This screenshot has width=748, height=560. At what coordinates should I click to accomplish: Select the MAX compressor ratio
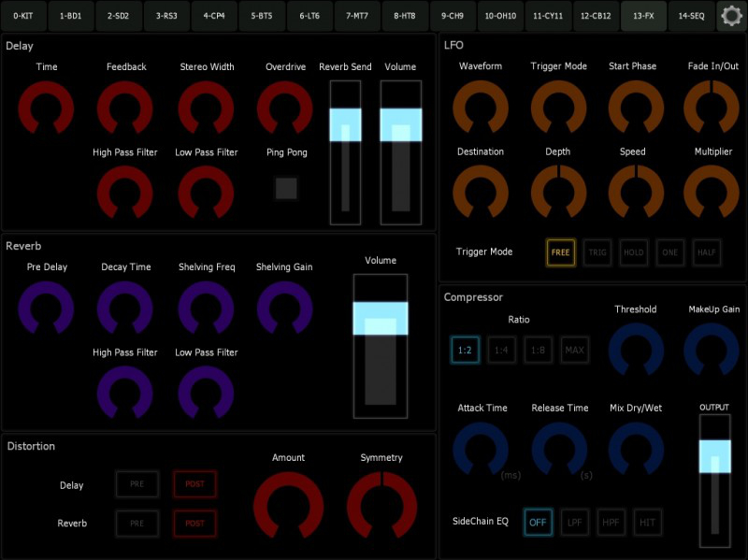[574, 350]
